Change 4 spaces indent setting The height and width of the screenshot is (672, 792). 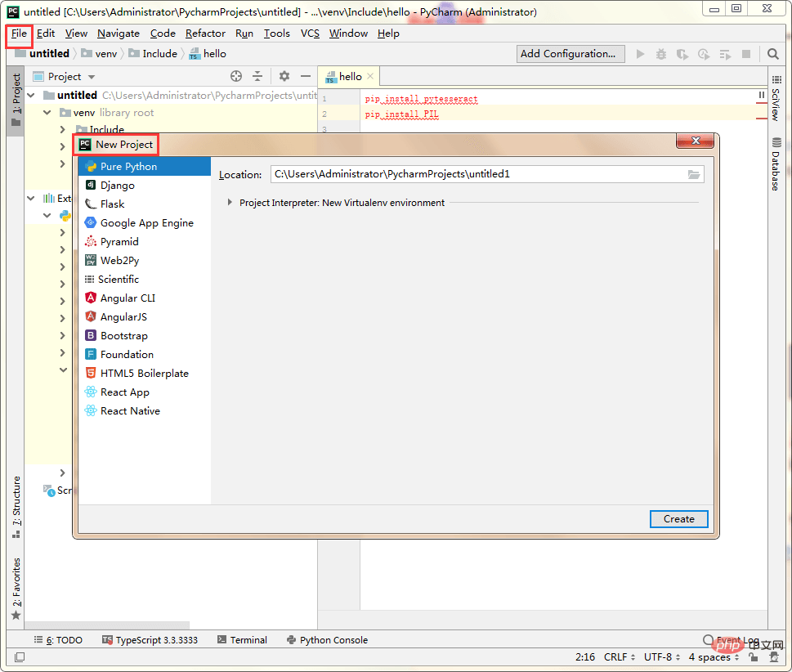(714, 656)
